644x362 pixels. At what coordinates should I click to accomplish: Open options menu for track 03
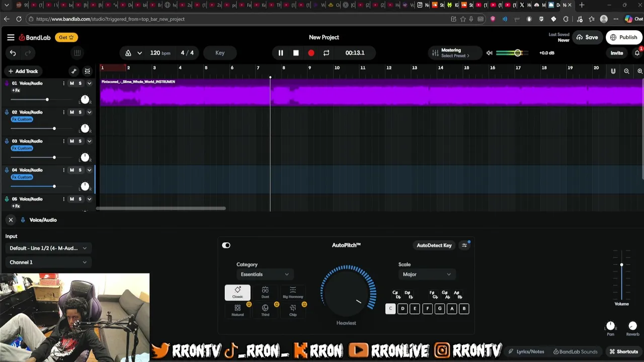pos(63,141)
